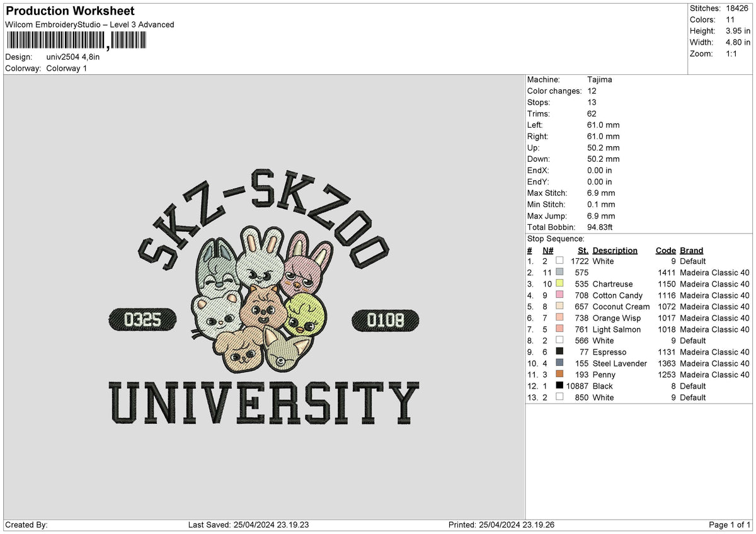Click the Machine value 'Tajima'
The image size is (756, 534).
(x=599, y=79)
